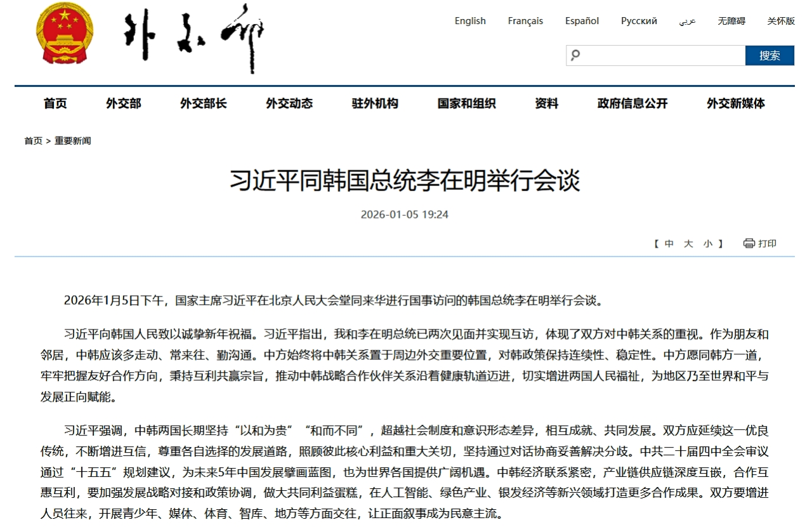Click the magnifier icon in search box

pyautogui.click(x=575, y=55)
